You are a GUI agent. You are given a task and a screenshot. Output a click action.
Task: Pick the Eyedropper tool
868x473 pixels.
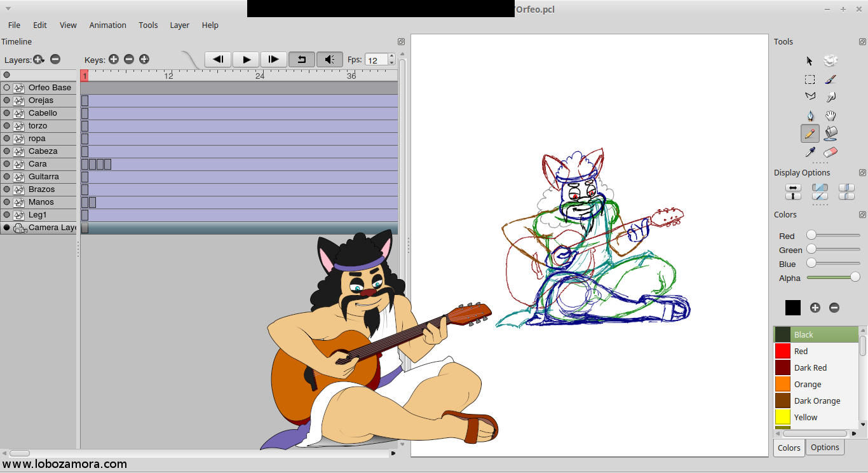click(x=810, y=153)
